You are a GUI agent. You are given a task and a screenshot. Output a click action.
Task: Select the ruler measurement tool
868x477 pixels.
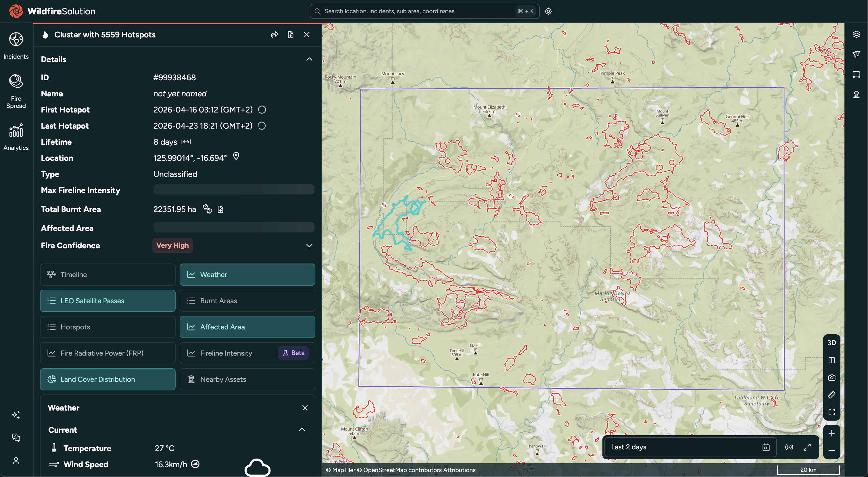point(831,395)
